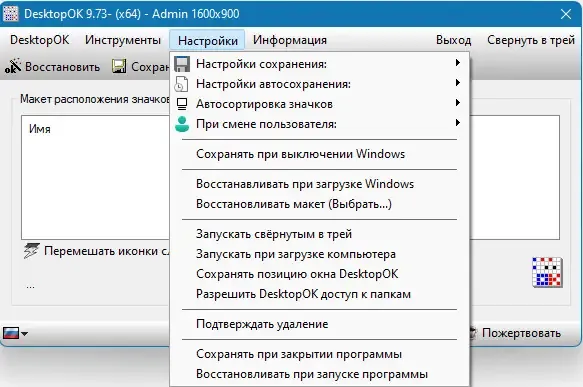The height and width of the screenshot is (387, 583).
Task: Click the floppy disk icon for save settings
Action: click(x=182, y=64)
